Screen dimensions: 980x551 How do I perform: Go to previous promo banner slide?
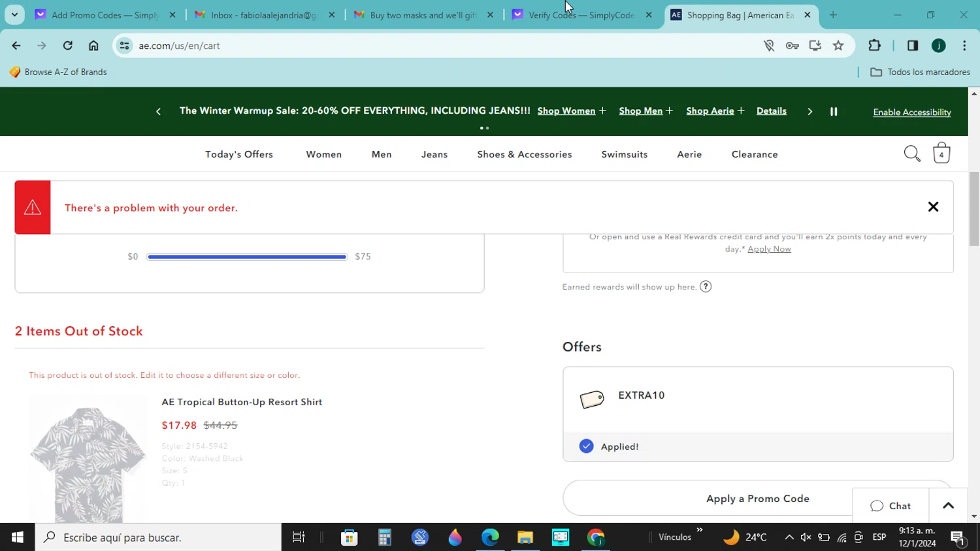pos(158,112)
